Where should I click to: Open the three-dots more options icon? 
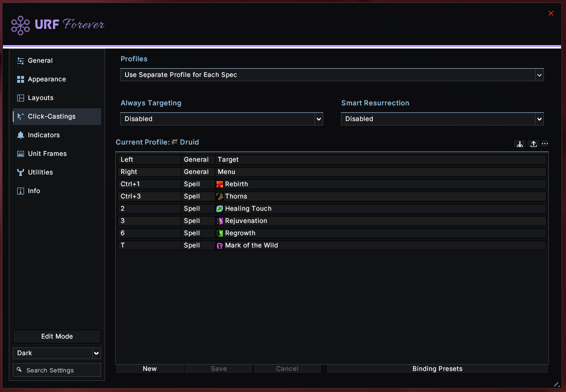tap(545, 144)
